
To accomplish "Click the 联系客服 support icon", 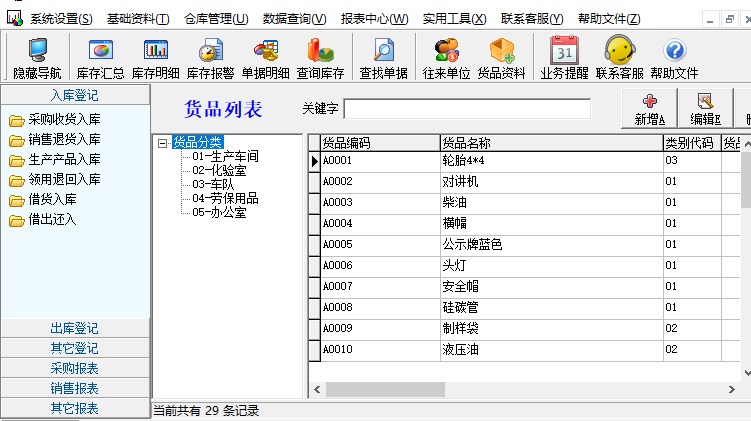I will coord(620,57).
